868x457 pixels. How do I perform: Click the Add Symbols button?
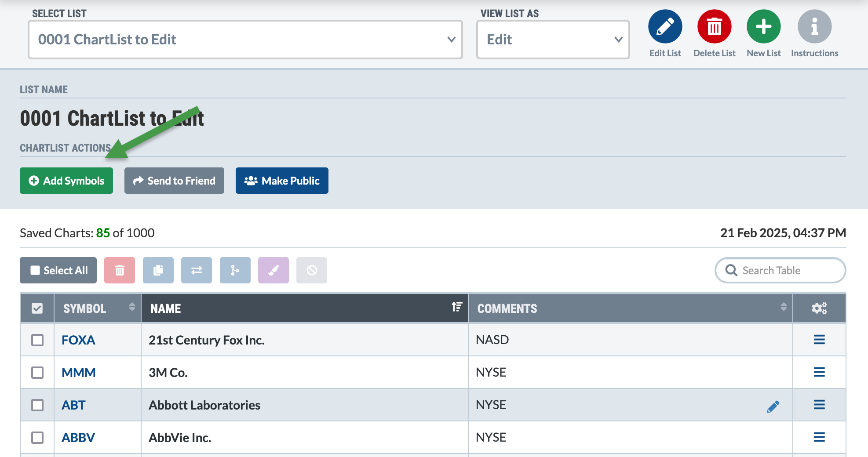66,181
